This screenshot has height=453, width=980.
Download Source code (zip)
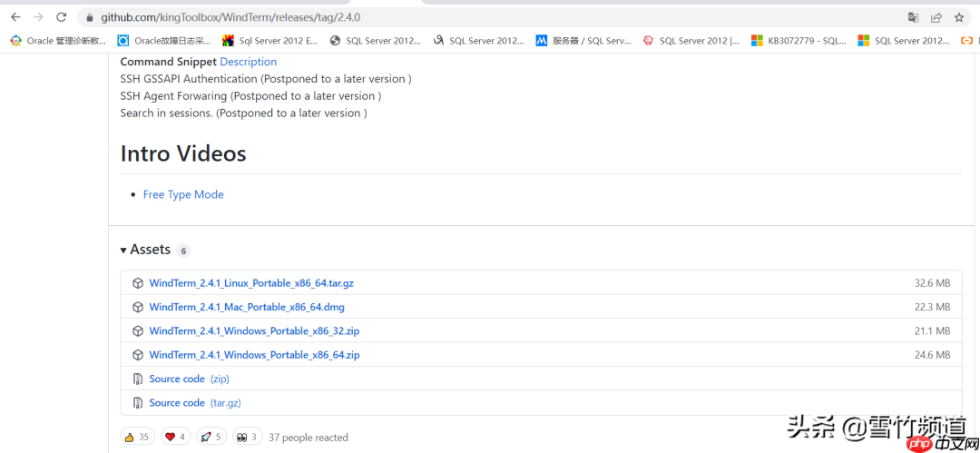click(x=190, y=379)
